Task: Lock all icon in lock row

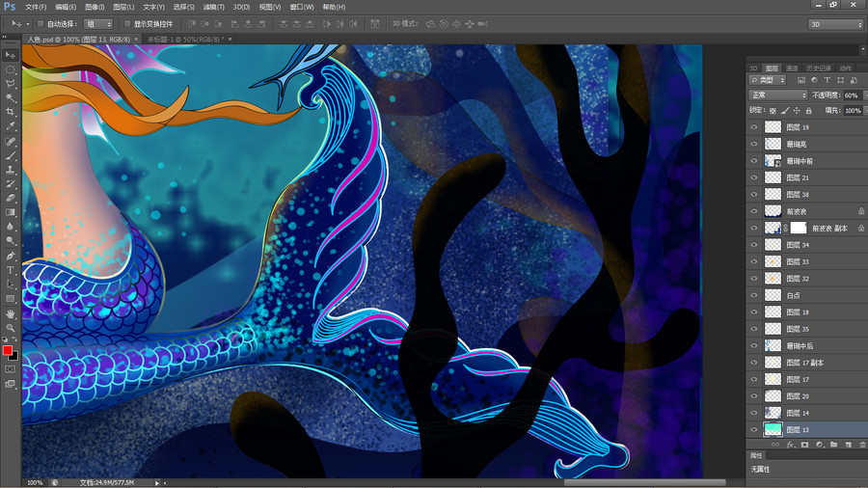Action: (x=809, y=111)
